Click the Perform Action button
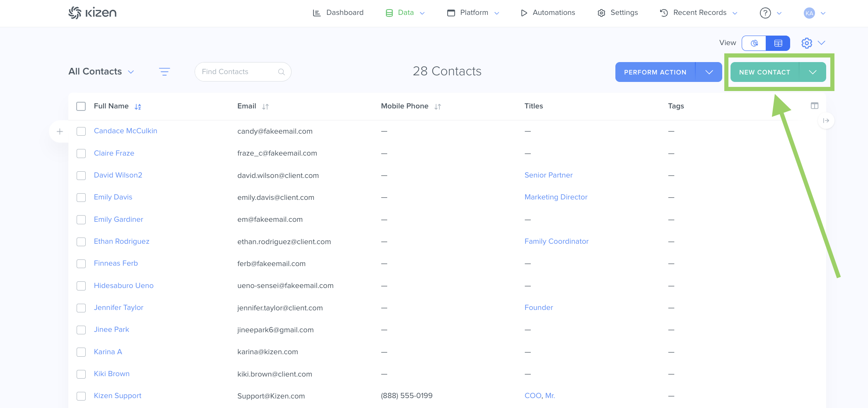Viewport: 868px width, 408px height. tap(655, 72)
